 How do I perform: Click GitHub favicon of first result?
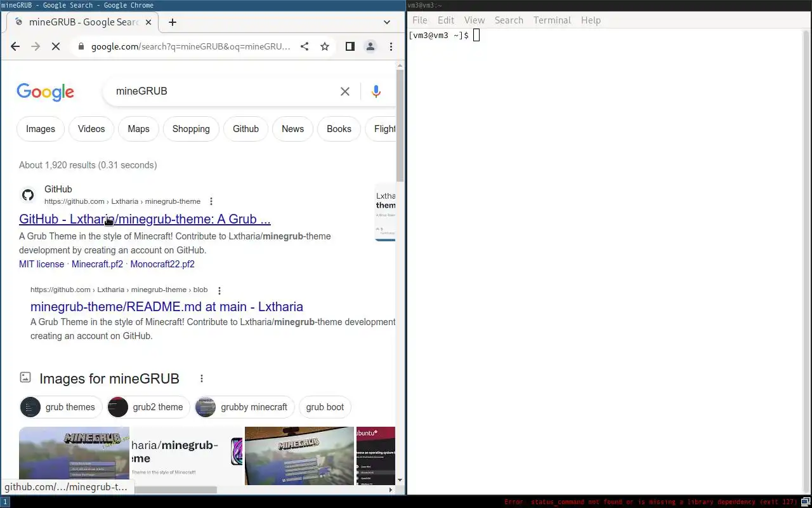coord(28,195)
